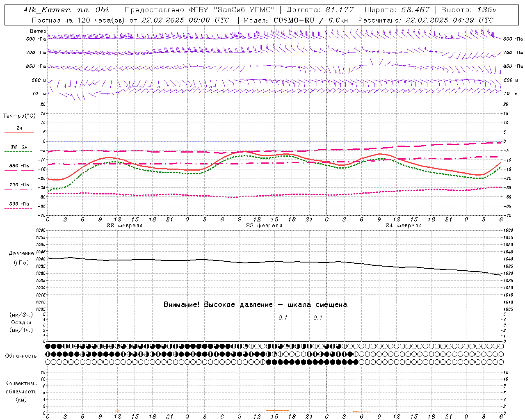The image size is (525, 420).
Task: Click the 24 февраля date label
Action: pyautogui.click(x=404, y=226)
